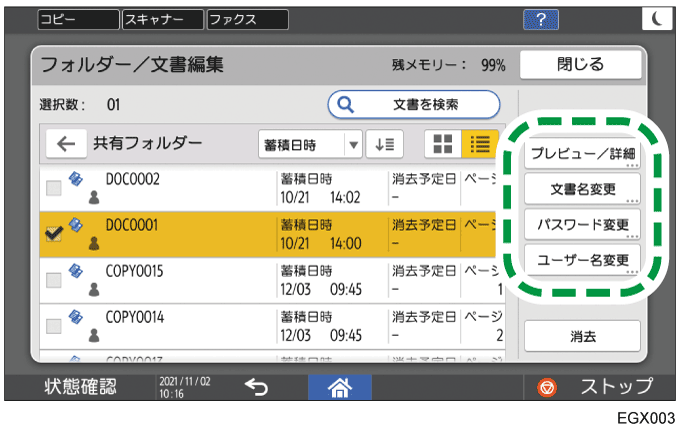The height and width of the screenshot is (431, 679).
Task: Click the 10/21 14:02 timestamp
Action: [320, 198]
